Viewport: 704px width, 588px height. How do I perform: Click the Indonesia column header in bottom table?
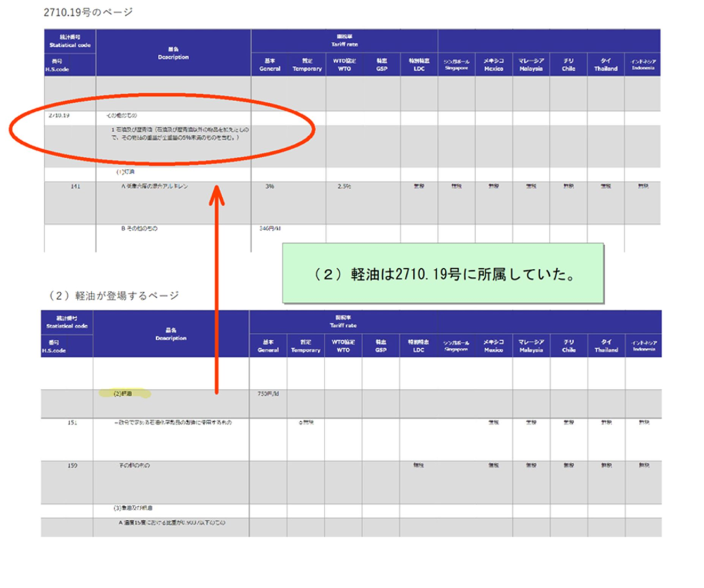click(643, 346)
